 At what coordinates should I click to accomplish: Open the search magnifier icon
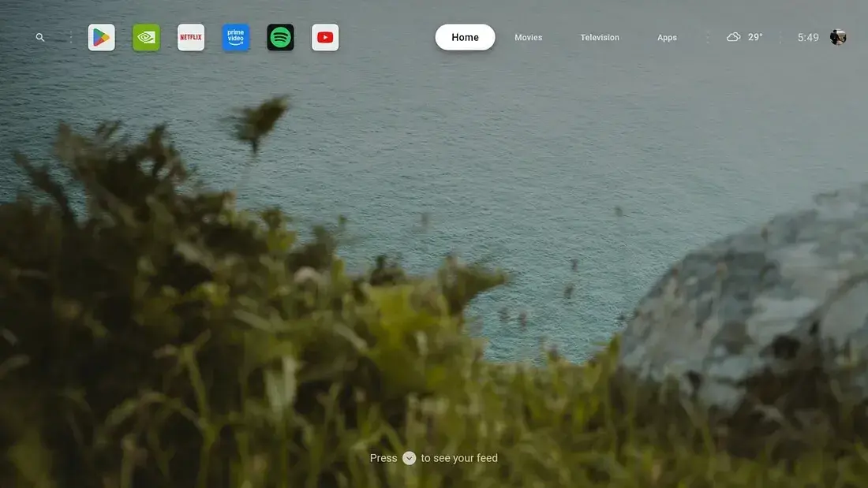pos(40,37)
